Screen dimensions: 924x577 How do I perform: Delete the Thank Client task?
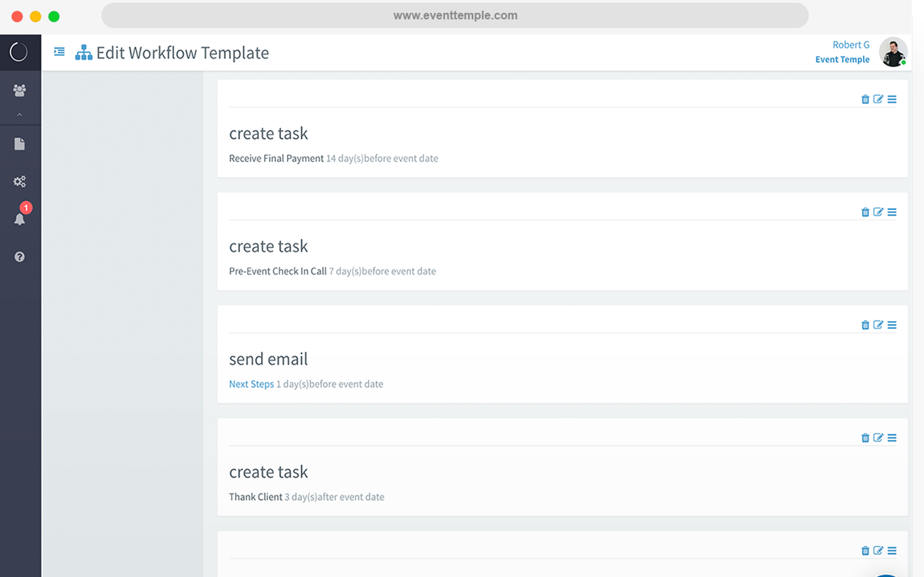(865, 438)
